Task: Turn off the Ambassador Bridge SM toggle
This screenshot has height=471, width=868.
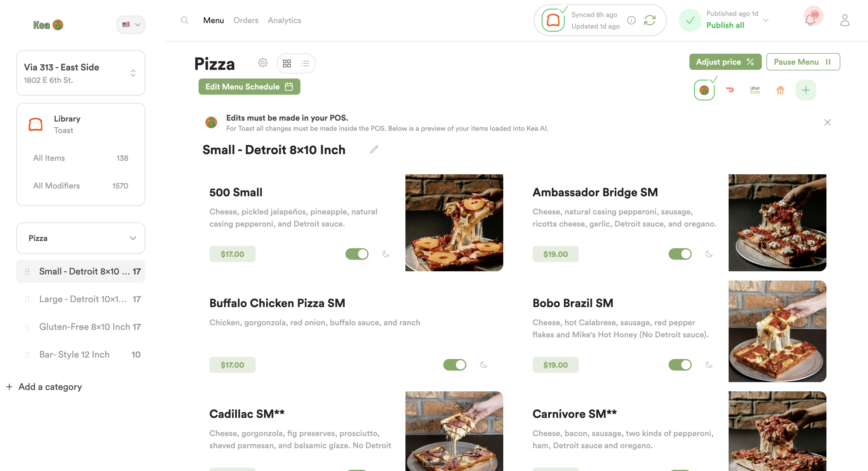Action: pos(680,254)
